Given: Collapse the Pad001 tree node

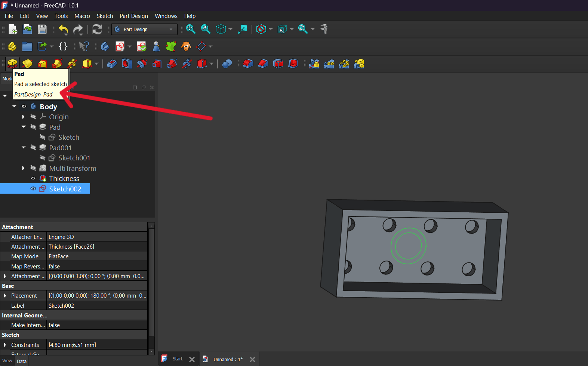Looking at the screenshot, I should click(x=24, y=148).
